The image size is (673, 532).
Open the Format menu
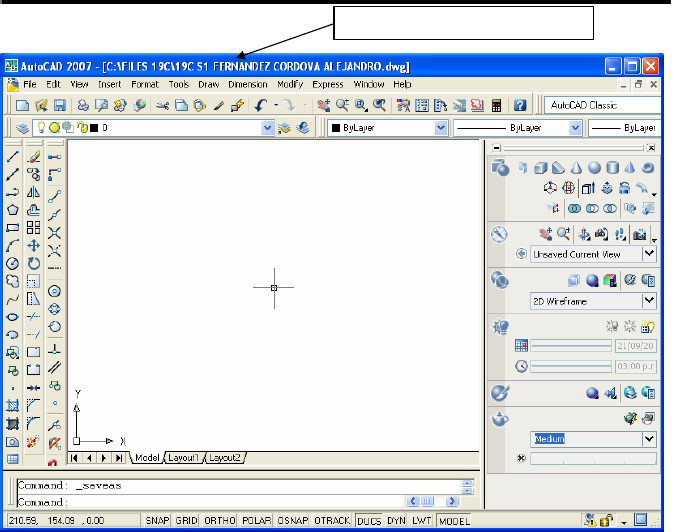145,85
